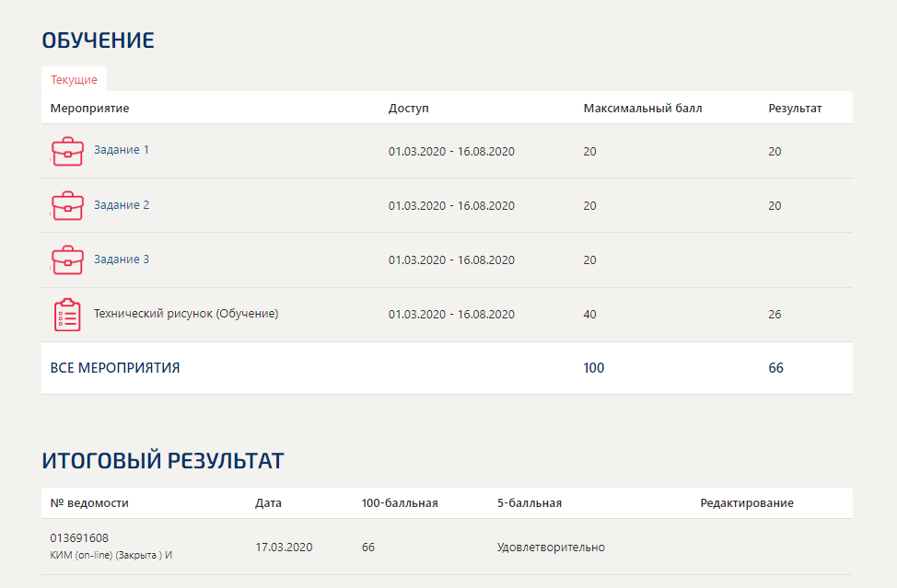Click the briefcase icon beside Задание 2
The image size is (897, 588).
67,206
